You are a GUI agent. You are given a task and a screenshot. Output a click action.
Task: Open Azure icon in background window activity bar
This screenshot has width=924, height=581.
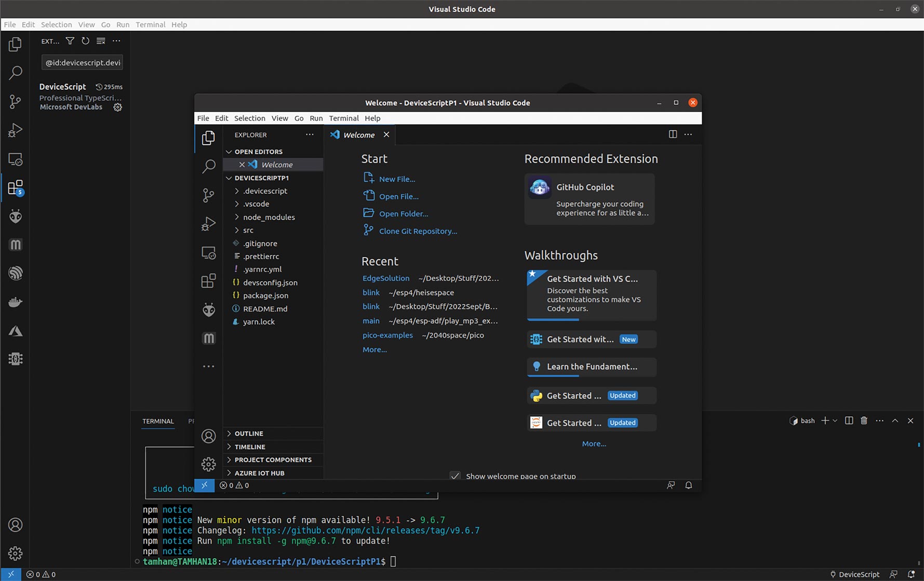click(x=15, y=331)
